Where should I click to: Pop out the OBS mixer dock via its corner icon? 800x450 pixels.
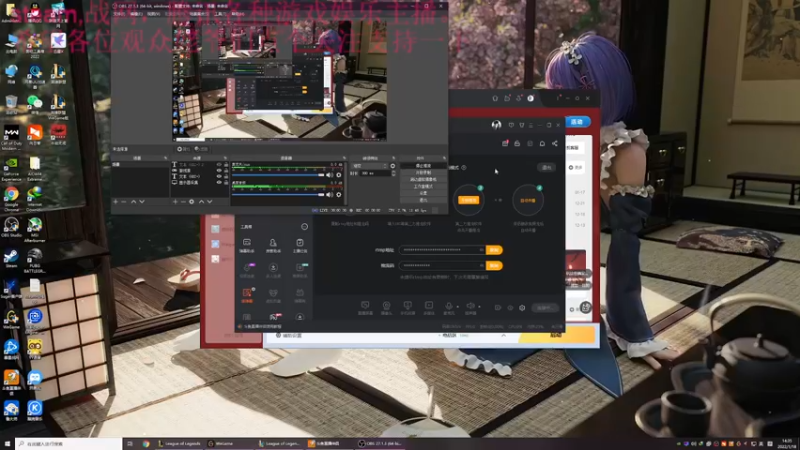(344, 158)
